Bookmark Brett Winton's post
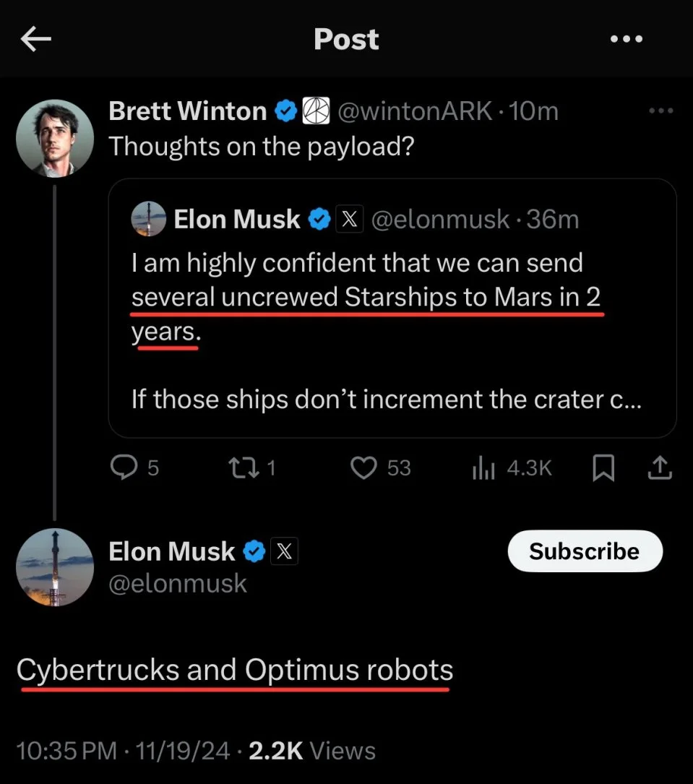Screen dimensions: 693x784 click(x=603, y=469)
